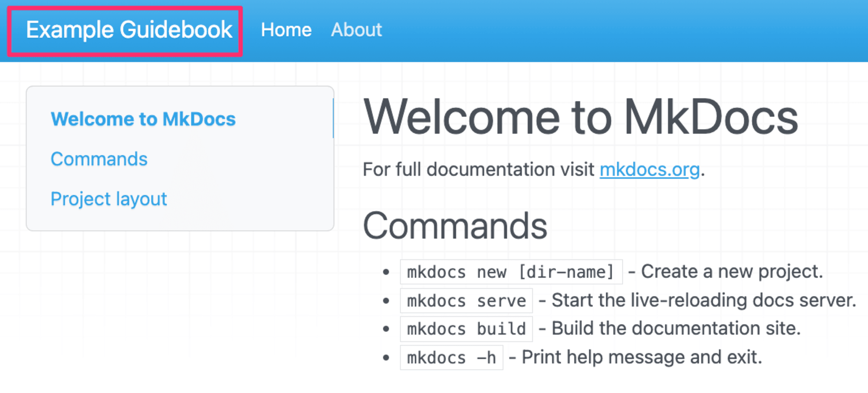This screenshot has height=393, width=868.
Task: Click the Commands section heading
Action: (x=455, y=226)
